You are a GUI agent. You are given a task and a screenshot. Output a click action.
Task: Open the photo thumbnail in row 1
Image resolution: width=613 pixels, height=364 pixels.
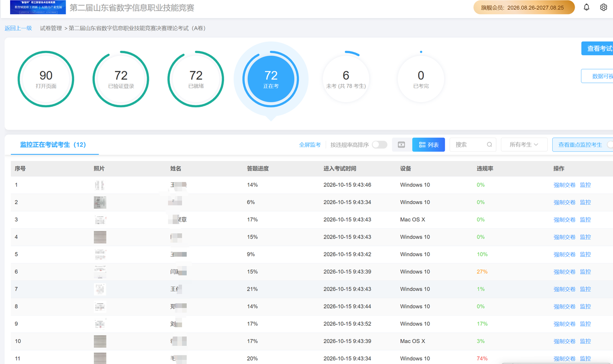(100, 185)
